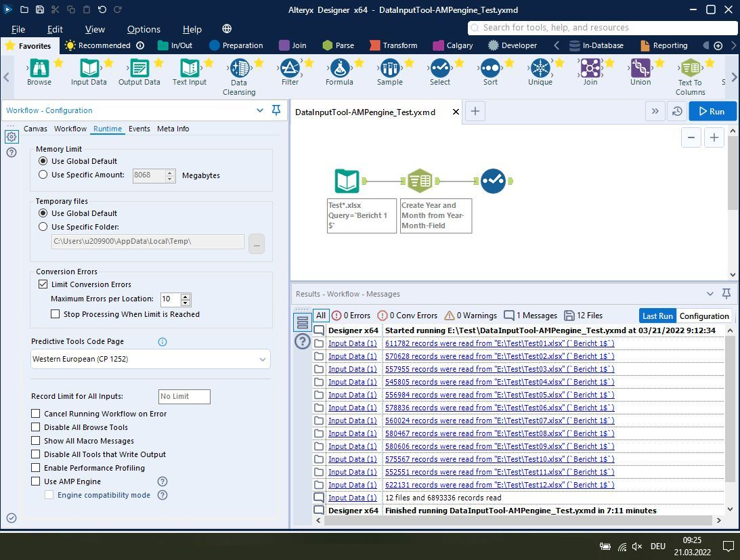Image resolution: width=740 pixels, height=560 pixels.
Task: Switch to the Events tab
Action: [139, 129]
